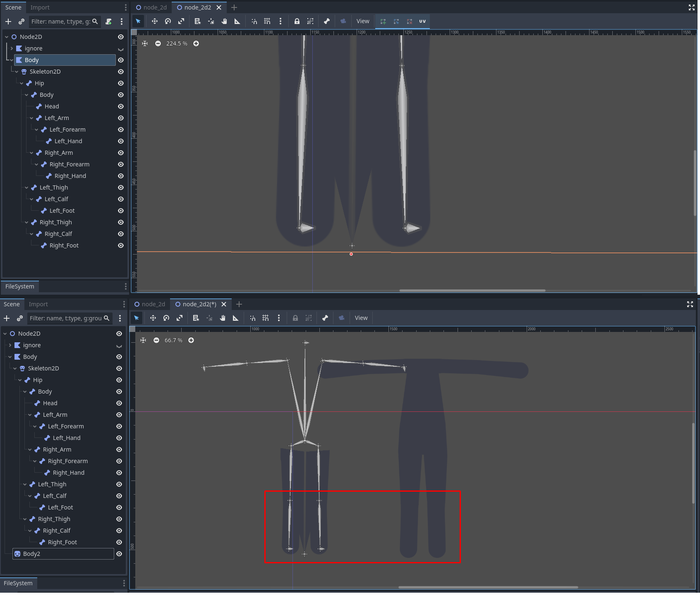Instantiate child scene in lower Scene panel
700x596 pixels.
click(x=20, y=318)
